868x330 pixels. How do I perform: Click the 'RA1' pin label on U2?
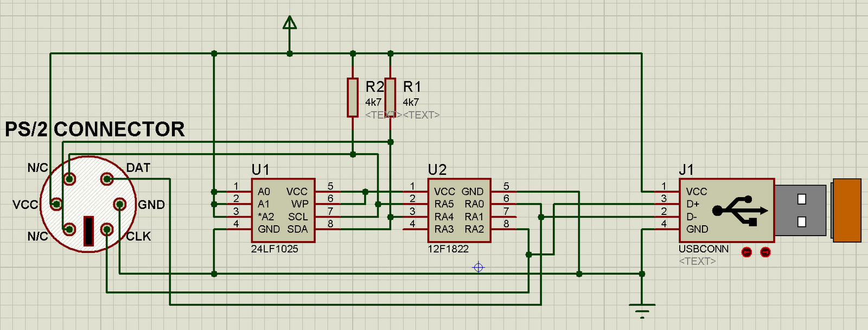(x=474, y=217)
